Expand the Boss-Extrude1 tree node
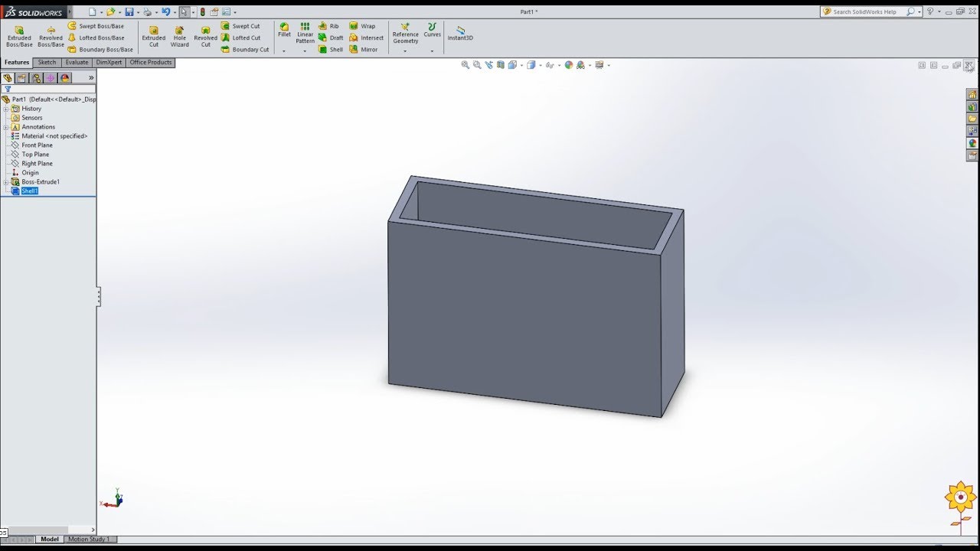980x551 pixels. (x=5, y=182)
